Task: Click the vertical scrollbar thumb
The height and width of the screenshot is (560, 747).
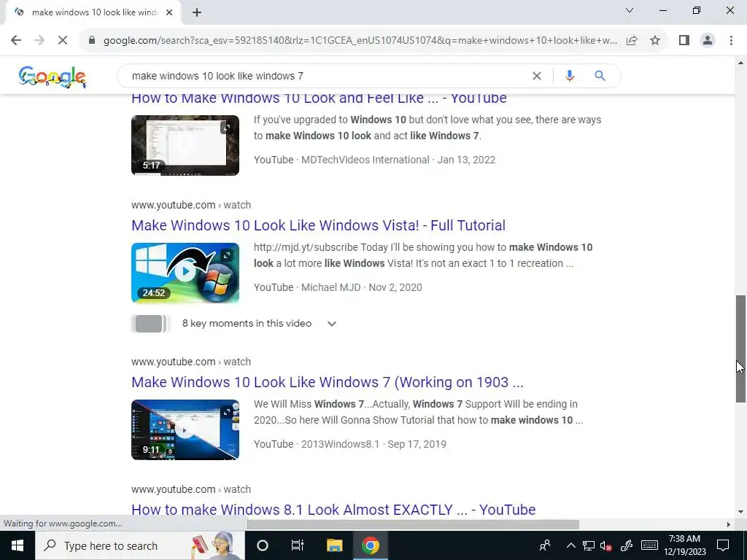Action: click(x=741, y=349)
